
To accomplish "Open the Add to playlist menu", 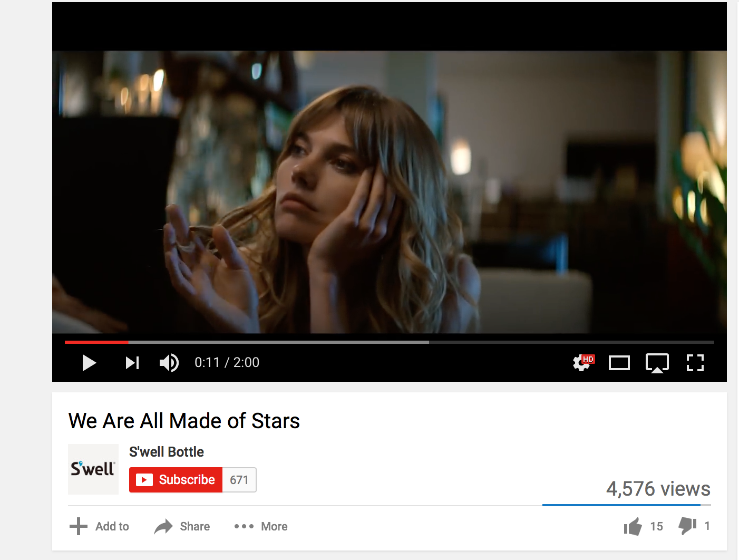I will (99, 526).
